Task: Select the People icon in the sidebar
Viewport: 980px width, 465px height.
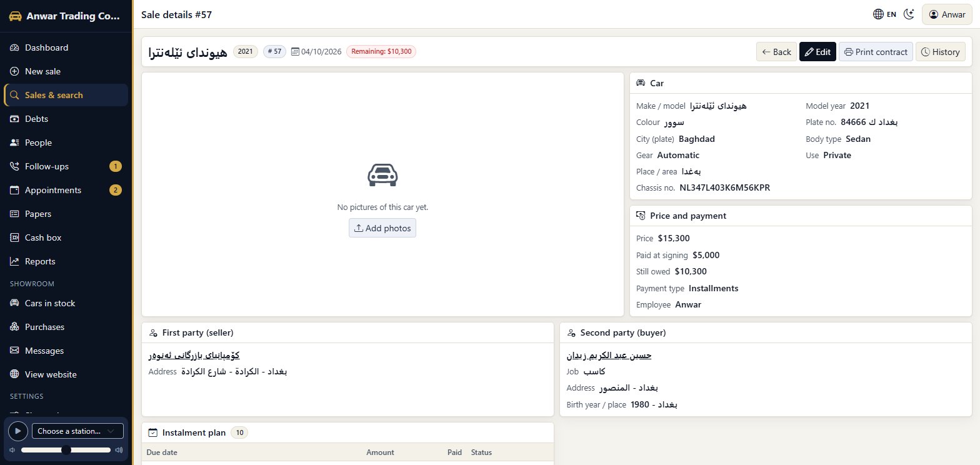Action: [15, 142]
